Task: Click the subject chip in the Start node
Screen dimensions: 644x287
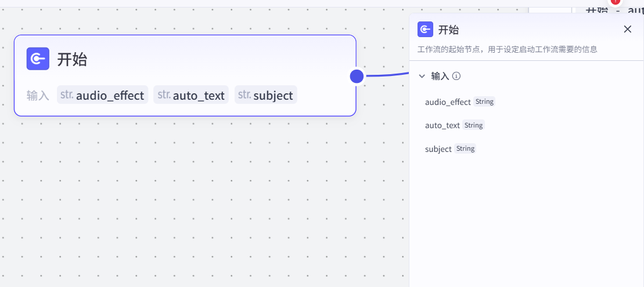Action: [266, 95]
